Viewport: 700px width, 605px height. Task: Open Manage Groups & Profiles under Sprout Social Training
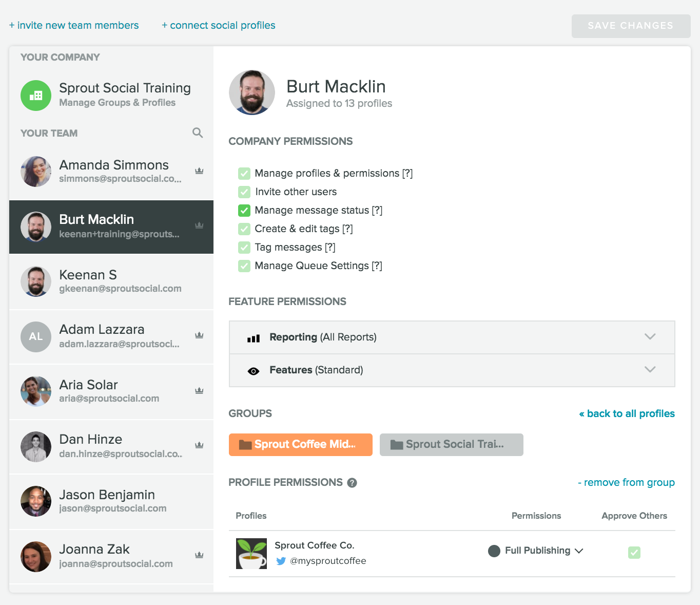[118, 103]
